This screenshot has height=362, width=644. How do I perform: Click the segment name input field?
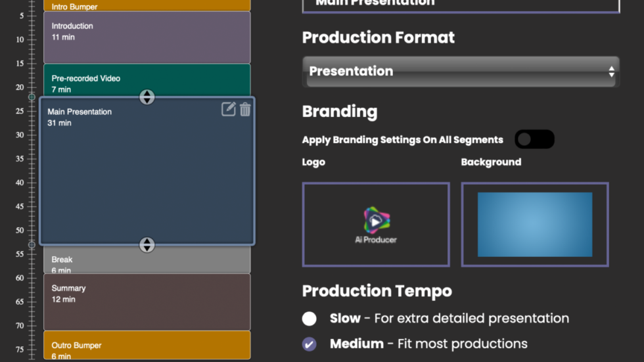[460, 5]
